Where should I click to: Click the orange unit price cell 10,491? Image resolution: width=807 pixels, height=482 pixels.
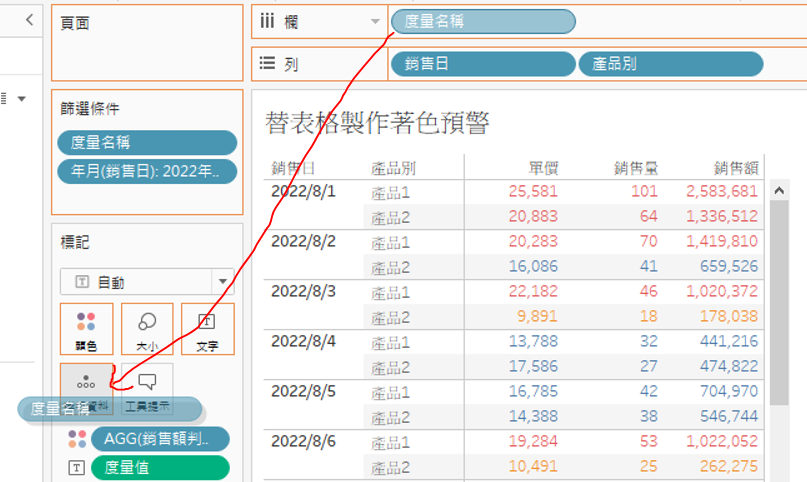coord(533,466)
